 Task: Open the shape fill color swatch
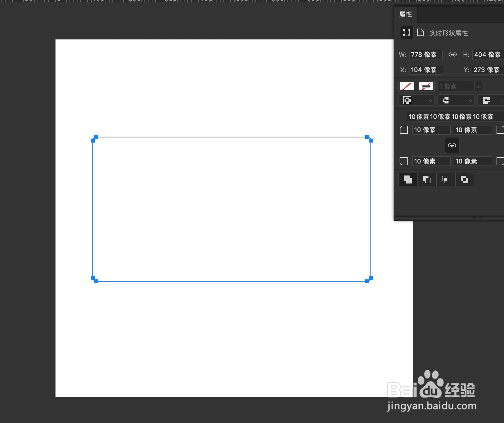tap(406, 86)
